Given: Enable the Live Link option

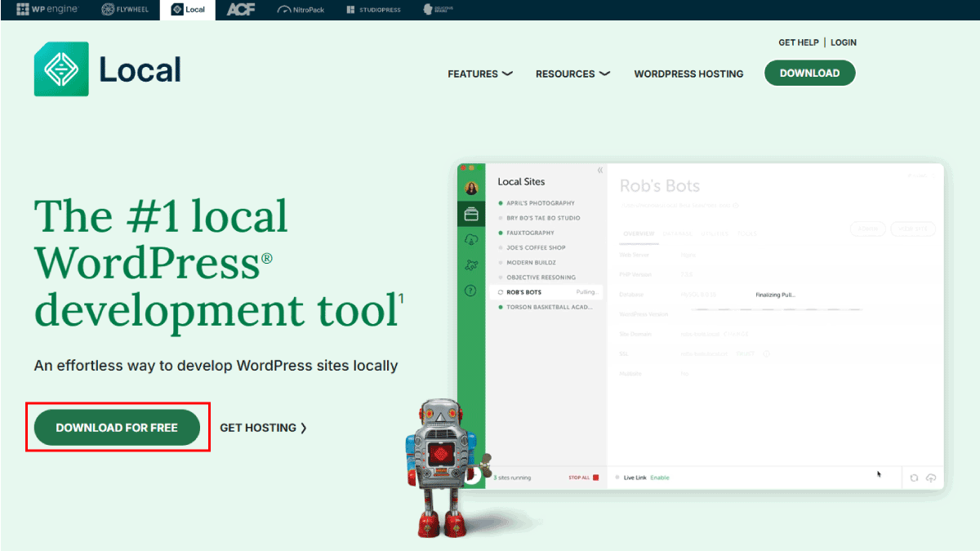Looking at the screenshot, I should (x=659, y=478).
